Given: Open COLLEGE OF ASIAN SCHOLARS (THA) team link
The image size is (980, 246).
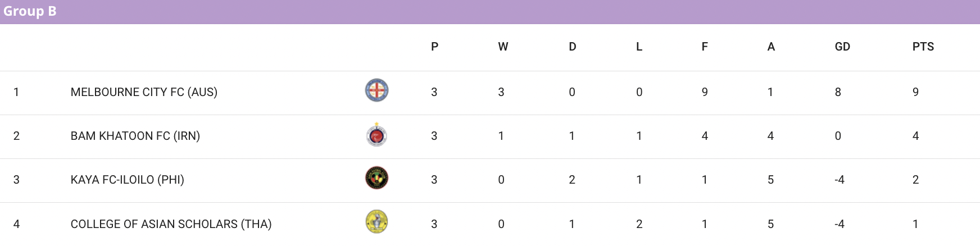Looking at the screenshot, I should (171, 224).
